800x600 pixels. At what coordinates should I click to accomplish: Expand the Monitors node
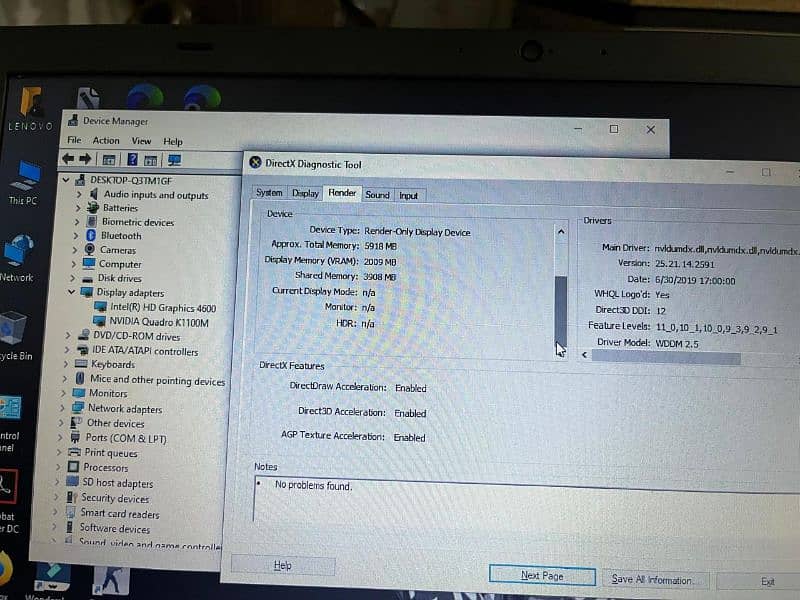point(63,393)
